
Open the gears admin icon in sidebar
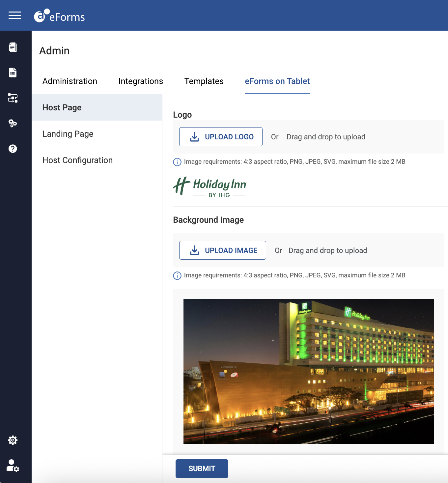pyautogui.click(x=13, y=123)
